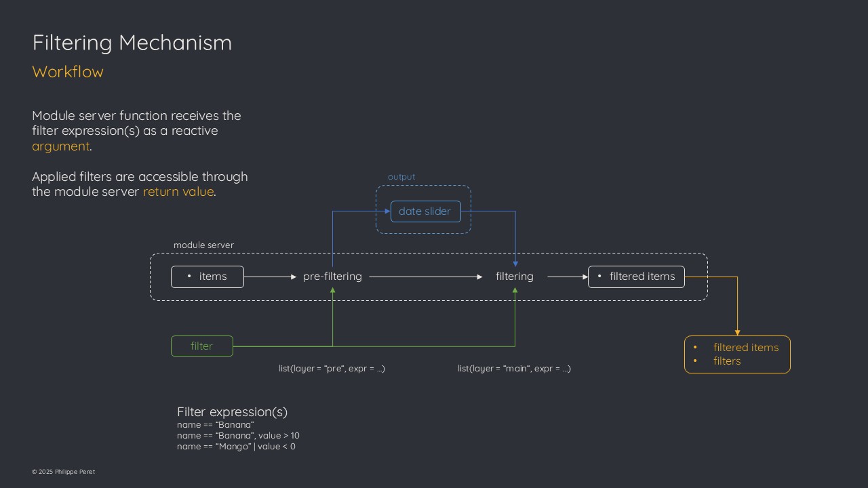Select the list(layer = "pre") code text
The image size is (868, 488).
pos(332,369)
